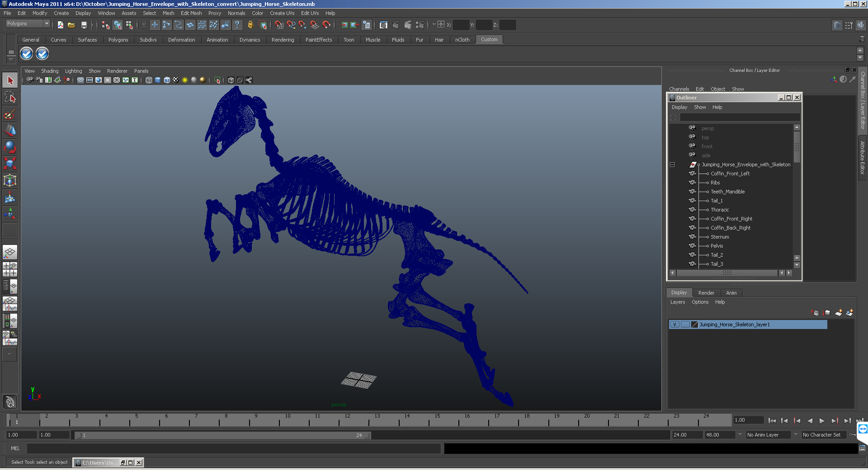This screenshot has width=868, height=470.
Task: Enable use all lights yellow sphere icon
Action: tap(185, 80)
